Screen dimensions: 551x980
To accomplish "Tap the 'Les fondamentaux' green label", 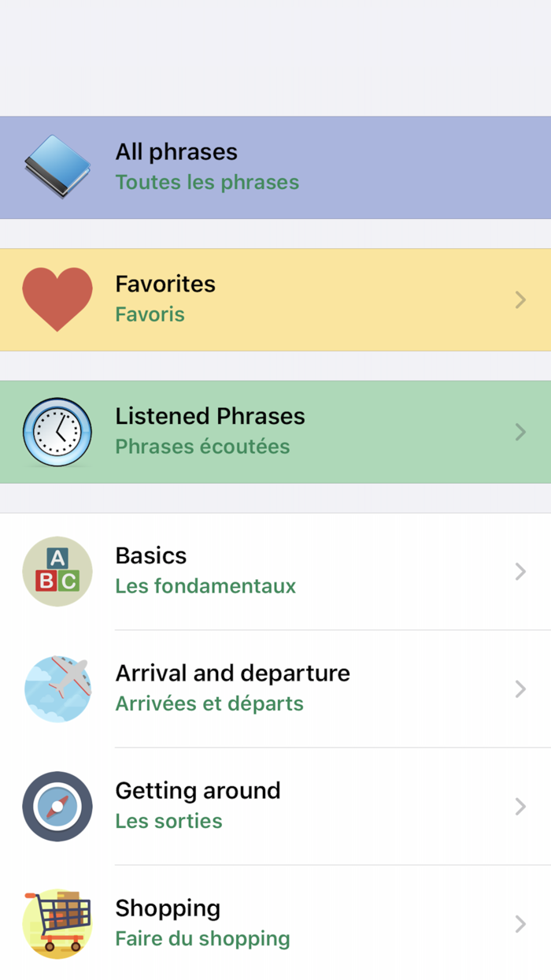I will point(205,585).
